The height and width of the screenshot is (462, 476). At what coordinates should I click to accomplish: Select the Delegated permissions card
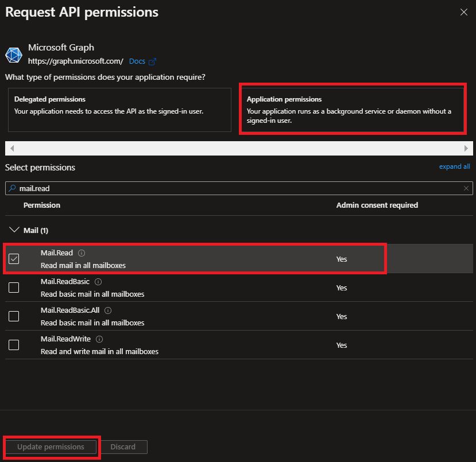[x=119, y=110]
